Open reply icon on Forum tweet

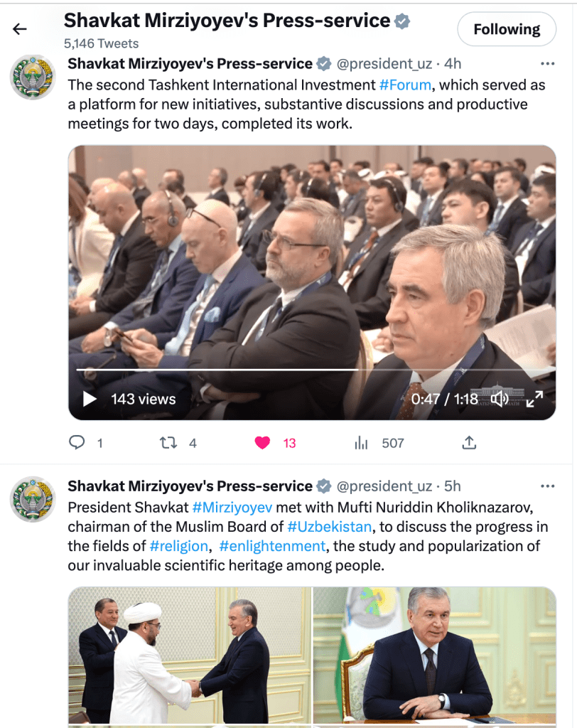click(77, 442)
